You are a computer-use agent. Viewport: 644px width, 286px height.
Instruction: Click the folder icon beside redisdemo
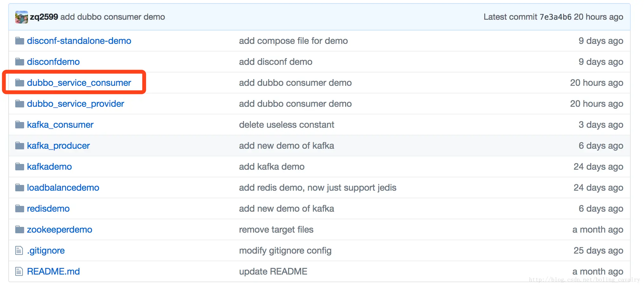pyautogui.click(x=20, y=208)
